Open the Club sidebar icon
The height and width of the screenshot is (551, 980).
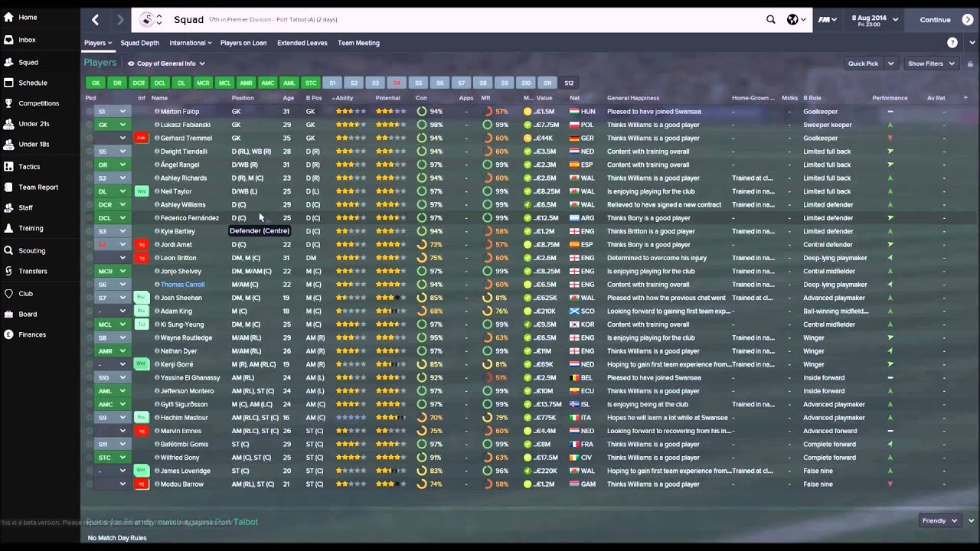(8, 293)
